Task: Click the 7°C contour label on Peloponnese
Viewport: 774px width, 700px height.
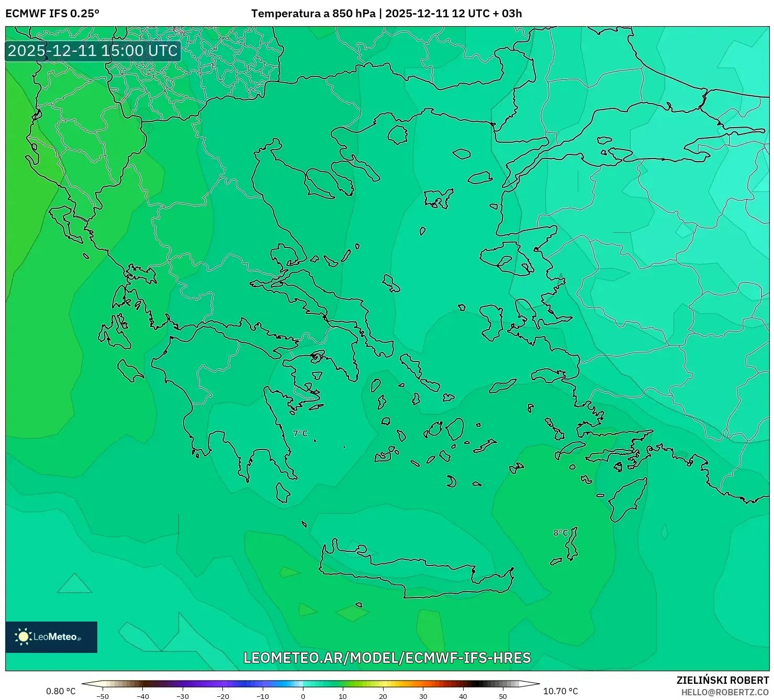Action: coord(300,433)
